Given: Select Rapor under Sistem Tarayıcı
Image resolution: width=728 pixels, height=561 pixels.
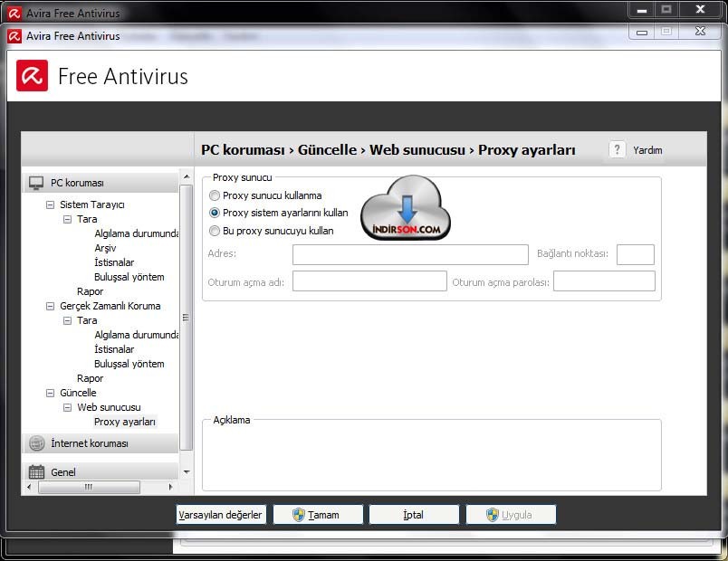Looking at the screenshot, I should click(90, 291).
